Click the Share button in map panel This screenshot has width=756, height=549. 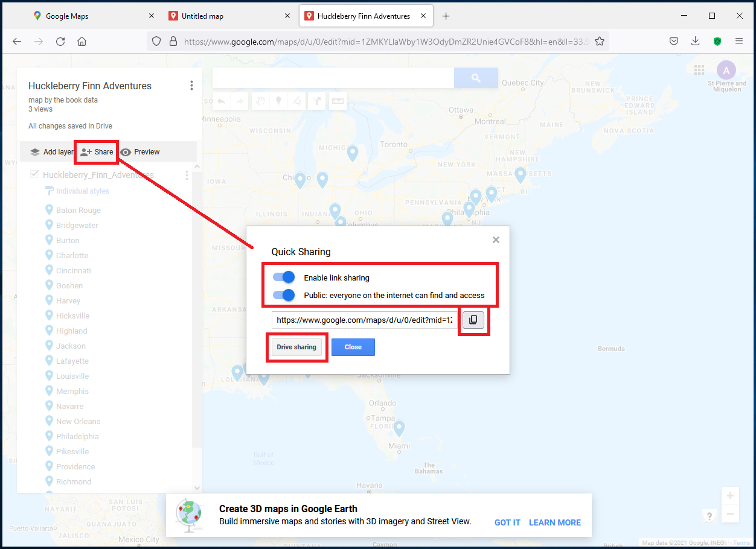click(97, 152)
